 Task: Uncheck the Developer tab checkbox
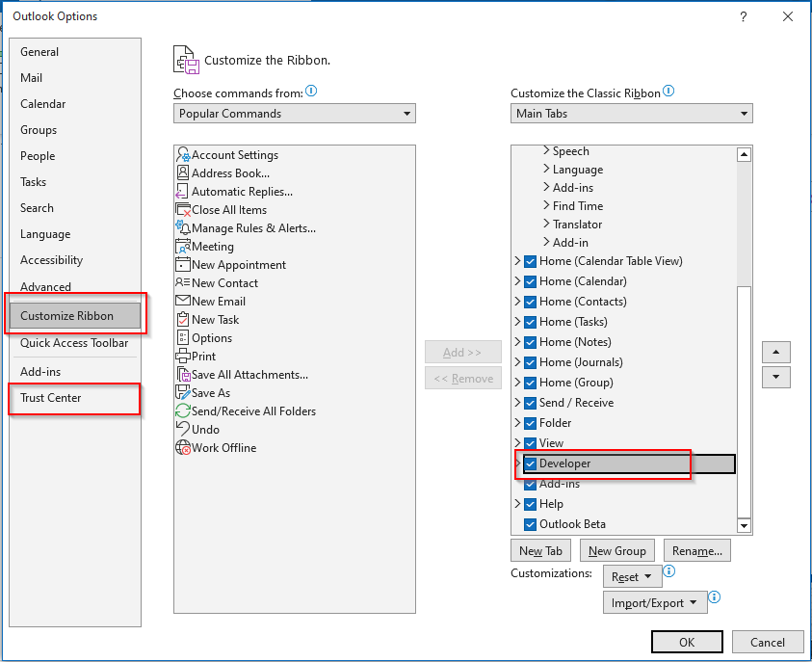click(530, 463)
